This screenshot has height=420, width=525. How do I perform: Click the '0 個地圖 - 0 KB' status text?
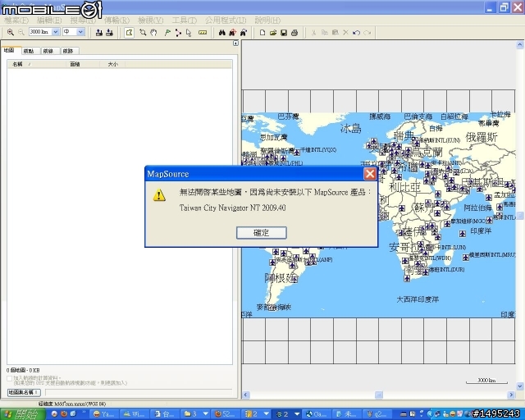[x=23, y=370]
